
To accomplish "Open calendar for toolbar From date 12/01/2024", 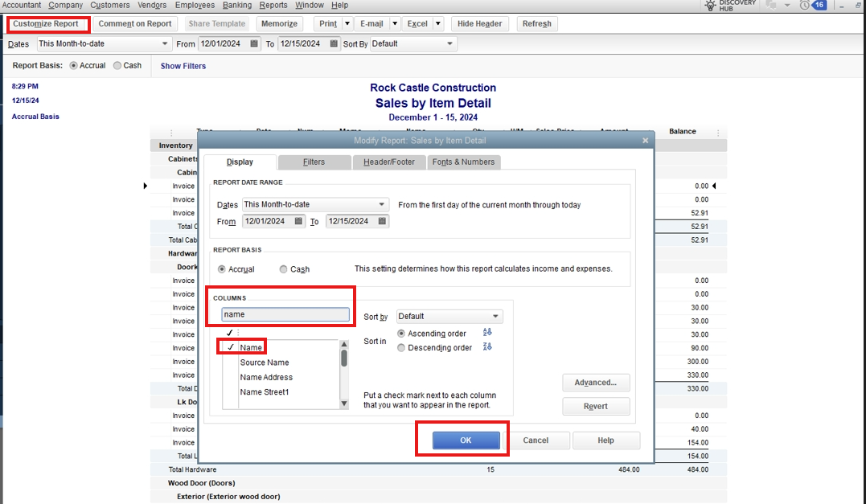I will (x=254, y=43).
